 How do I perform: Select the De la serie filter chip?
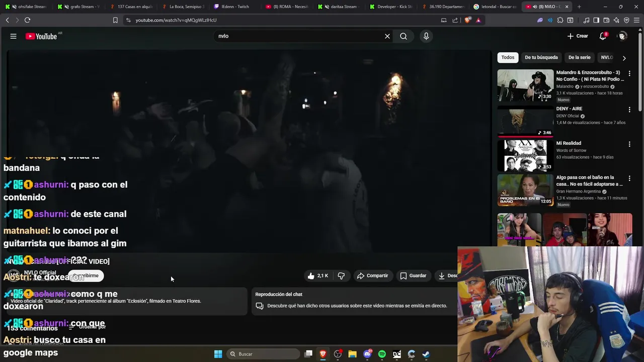point(579,57)
